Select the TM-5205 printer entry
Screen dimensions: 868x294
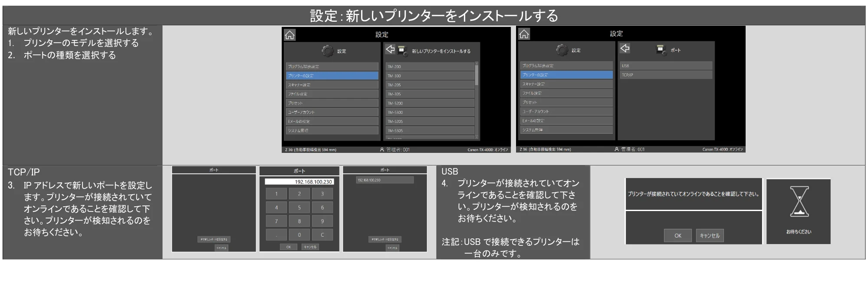point(430,121)
